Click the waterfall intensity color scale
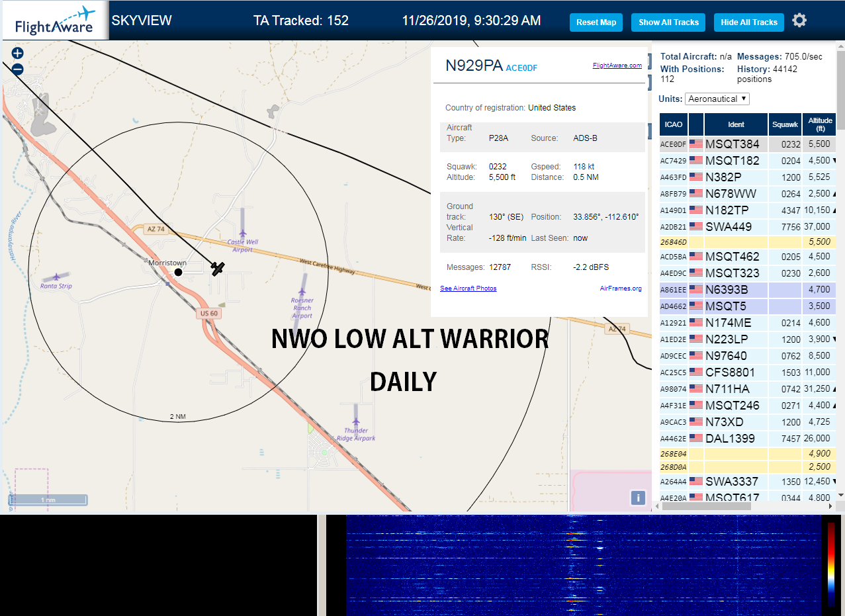The image size is (845, 616). tap(831, 564)
